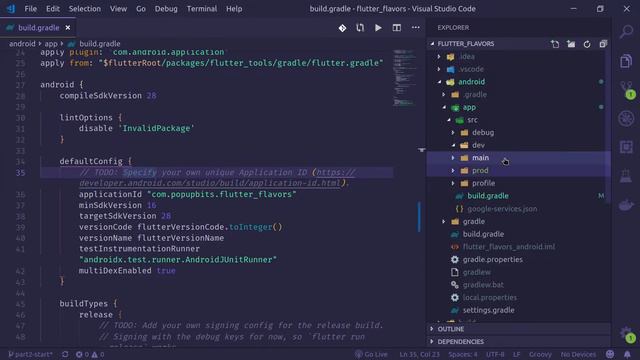Viewport: 640px width, 360px height.
Task: Open the Test beaker view icon
Action: (626, 176)
